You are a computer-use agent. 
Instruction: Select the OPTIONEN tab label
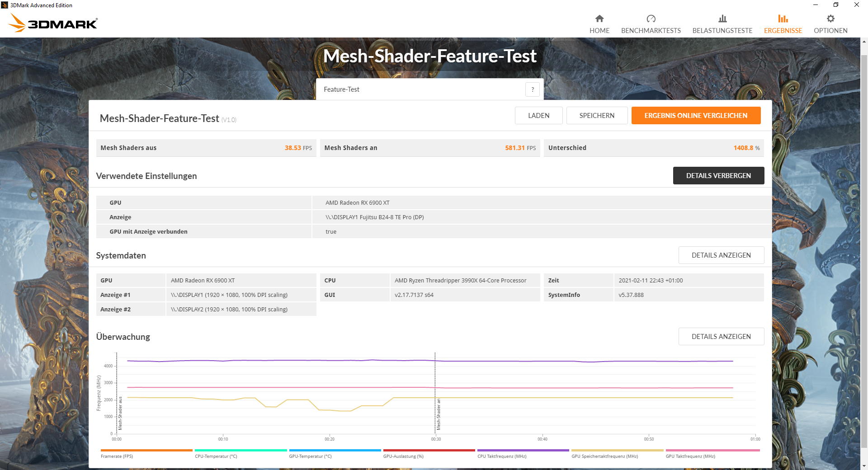click(830, 31)
